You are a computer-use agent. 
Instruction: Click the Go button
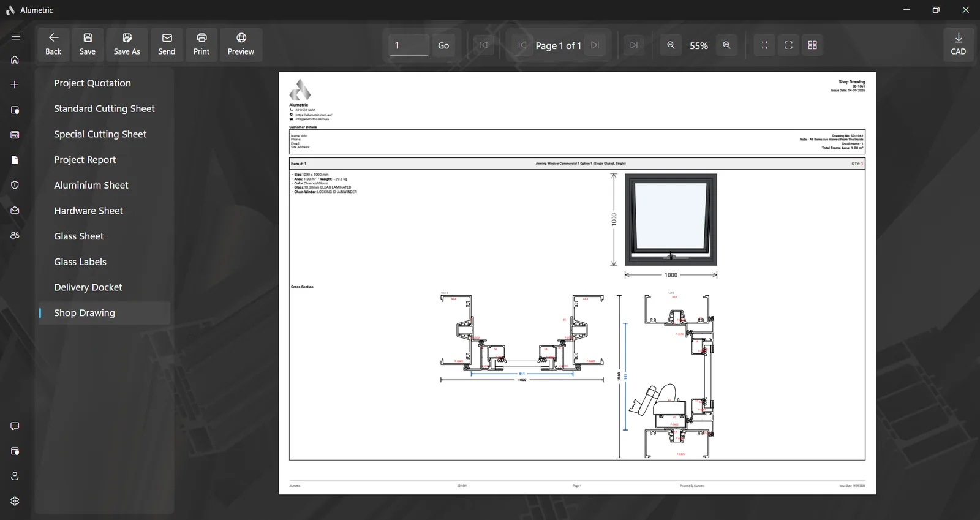click(x=443, y=45)
